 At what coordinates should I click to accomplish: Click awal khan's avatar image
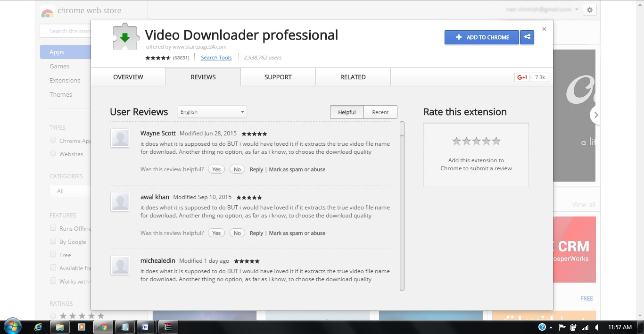tap(120, 202)
